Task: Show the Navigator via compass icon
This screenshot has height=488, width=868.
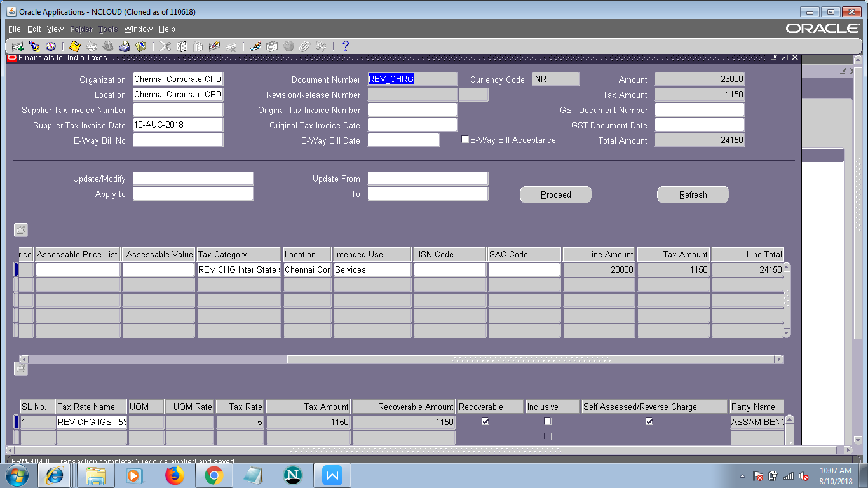Action: (50, 46)
